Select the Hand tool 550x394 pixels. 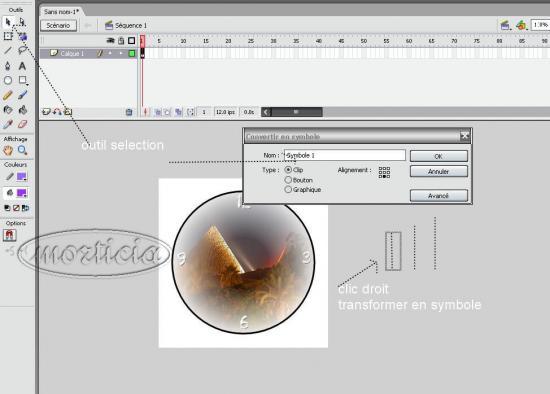click(8, 151)
